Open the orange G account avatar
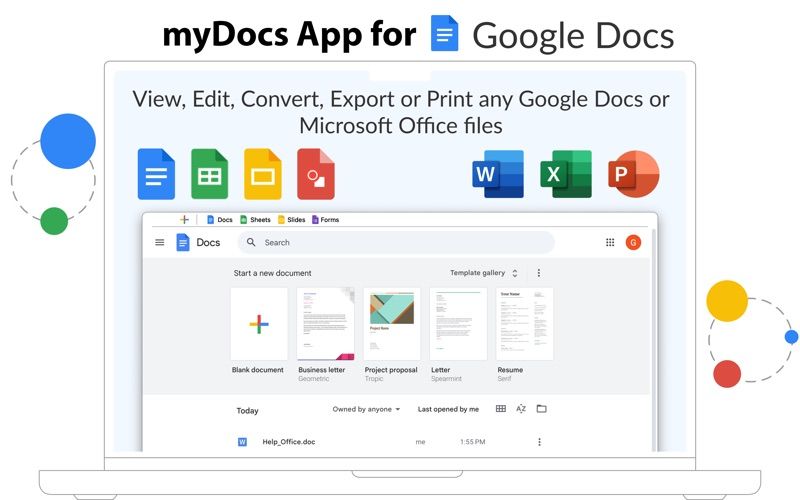800x500 pixels. (633, 242)
